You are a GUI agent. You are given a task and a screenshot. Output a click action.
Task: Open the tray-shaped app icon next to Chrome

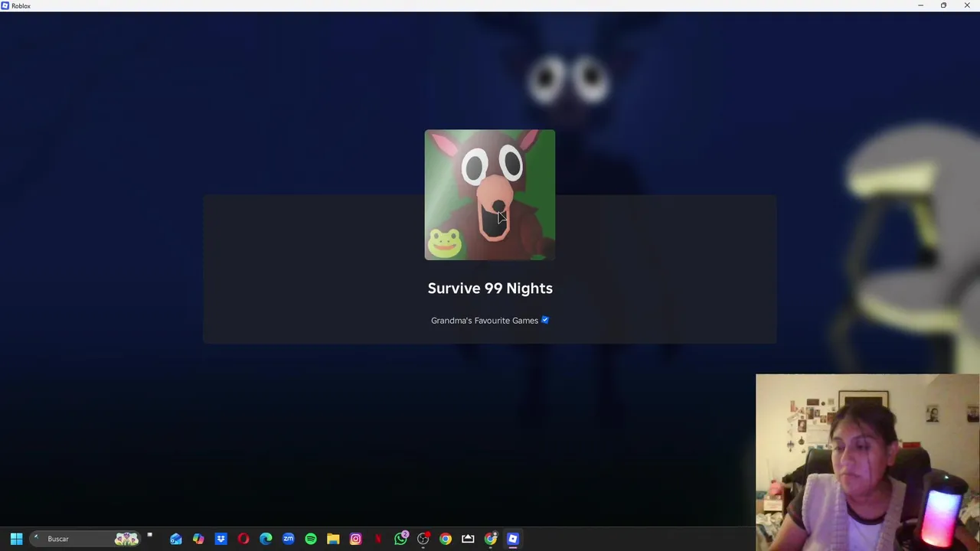468,539
